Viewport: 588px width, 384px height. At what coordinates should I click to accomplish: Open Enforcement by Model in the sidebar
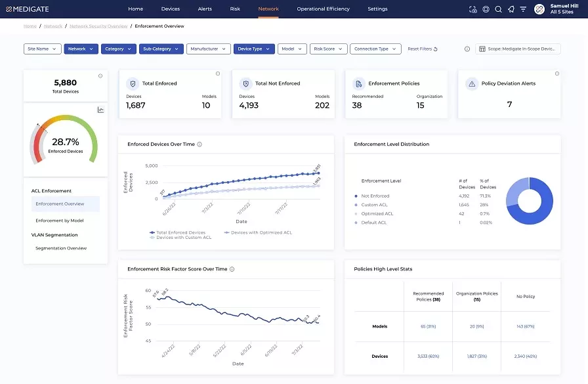[60, 221]
